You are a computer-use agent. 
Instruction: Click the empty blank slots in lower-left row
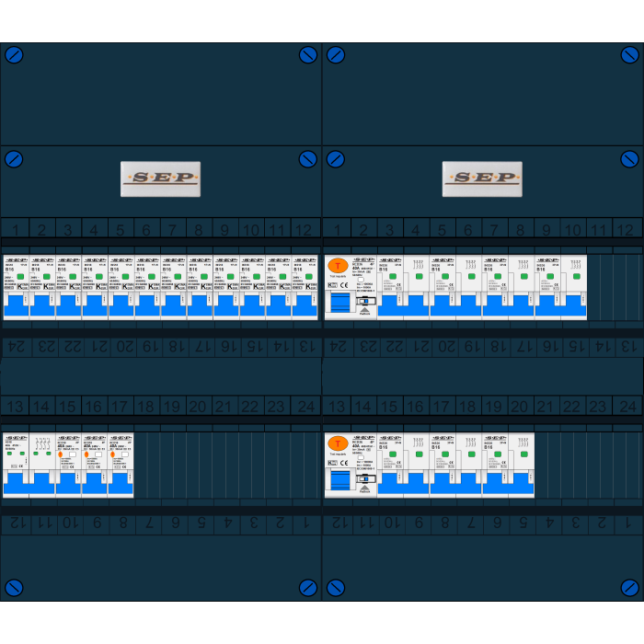[225, 465]
